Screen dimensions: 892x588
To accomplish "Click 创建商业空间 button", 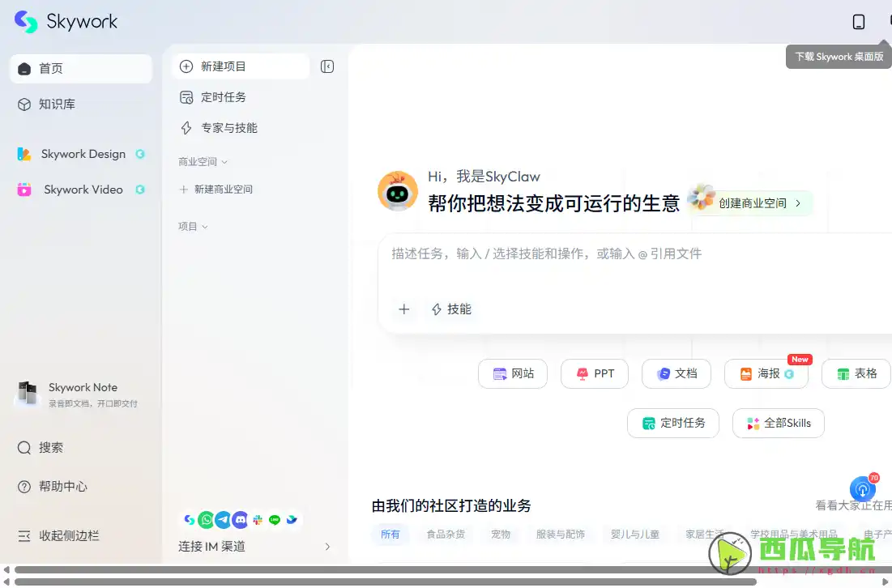I will (753, 203).
